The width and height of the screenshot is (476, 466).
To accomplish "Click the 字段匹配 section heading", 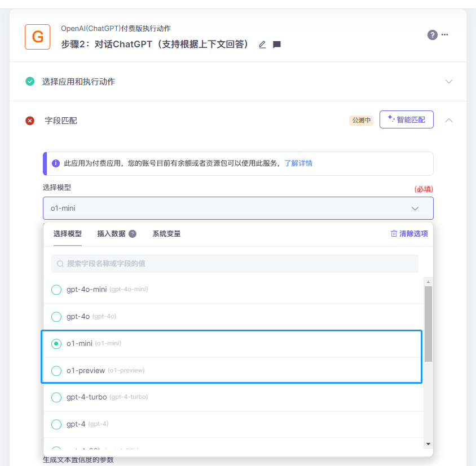I will click(61, 121).
